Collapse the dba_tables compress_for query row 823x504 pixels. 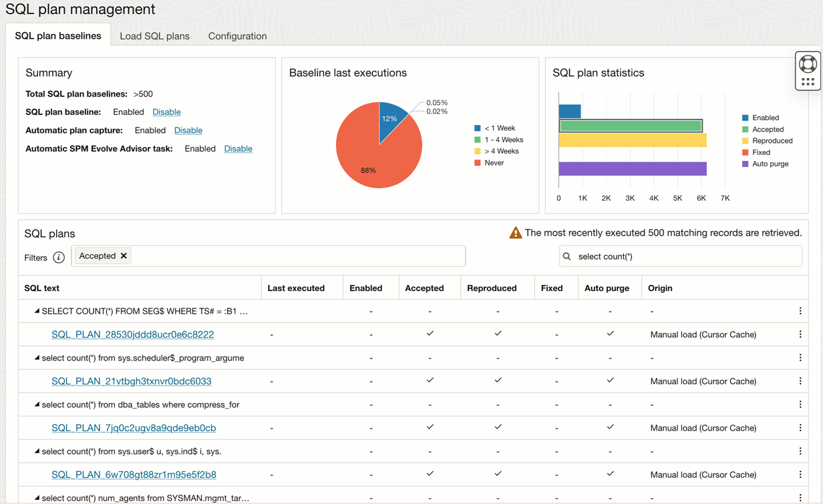[x=37, y=405]
